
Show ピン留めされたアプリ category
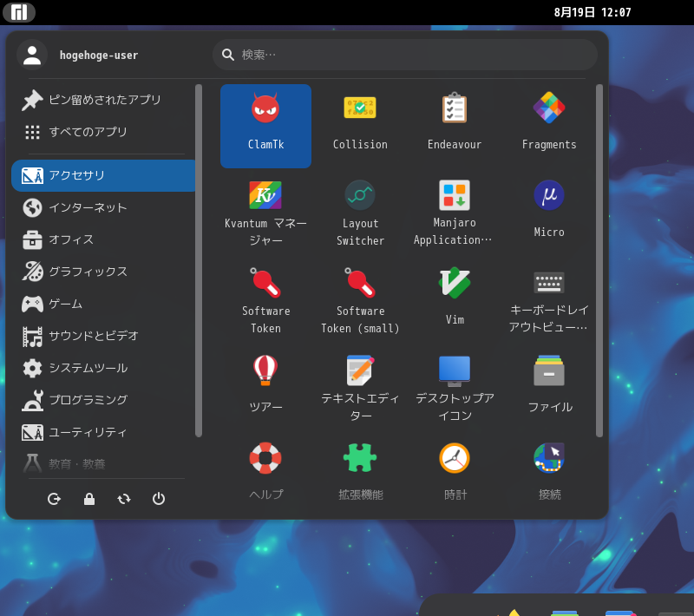coord(103,100)
